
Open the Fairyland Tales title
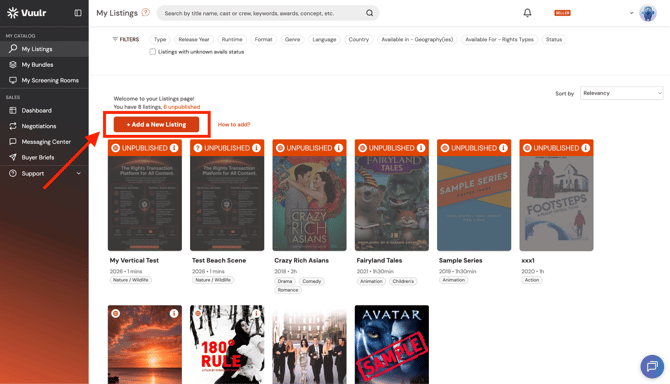click(x=379, y=260)
